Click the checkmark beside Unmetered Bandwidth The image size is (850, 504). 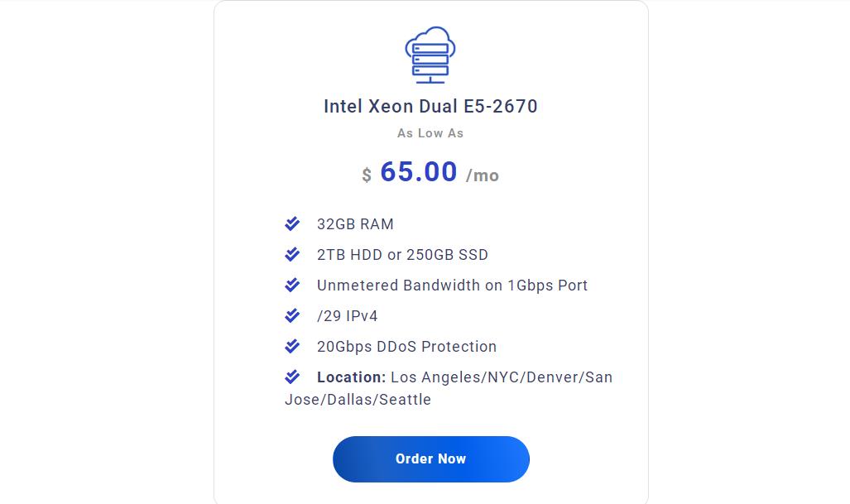tap(292, 285)
